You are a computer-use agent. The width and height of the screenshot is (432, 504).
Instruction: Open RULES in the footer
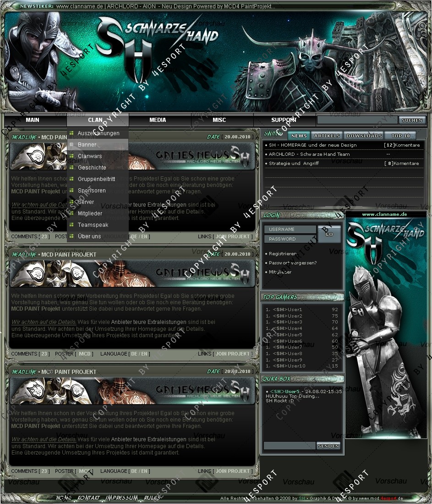pos(152,498)
